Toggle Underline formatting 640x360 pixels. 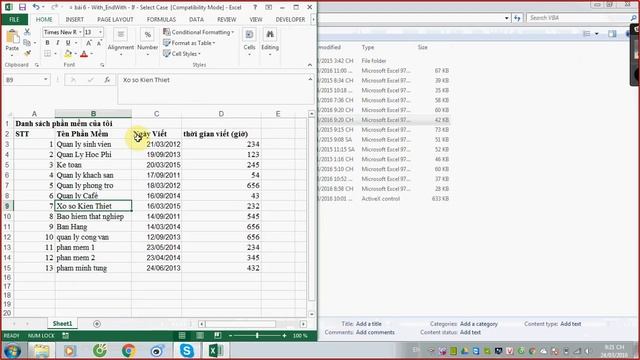pos(68,43)
